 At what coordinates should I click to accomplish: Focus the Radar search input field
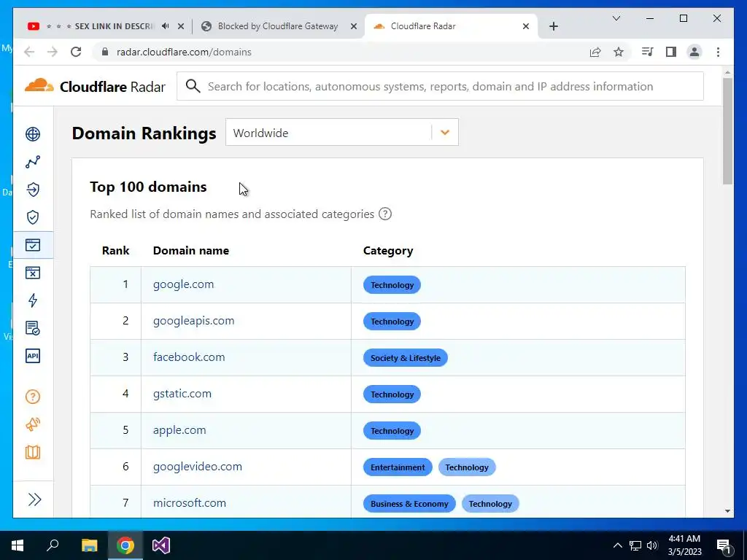pyautogui.click(x=440, y=86)
